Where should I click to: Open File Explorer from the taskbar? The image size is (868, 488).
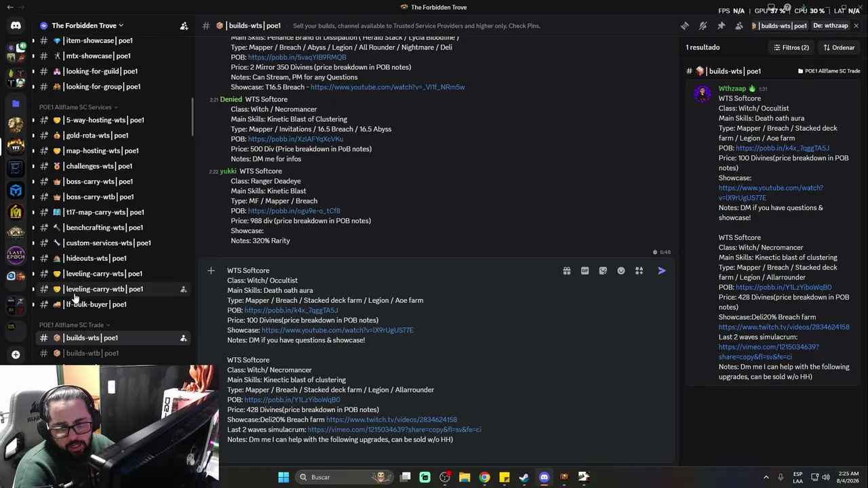pos(465,477)
